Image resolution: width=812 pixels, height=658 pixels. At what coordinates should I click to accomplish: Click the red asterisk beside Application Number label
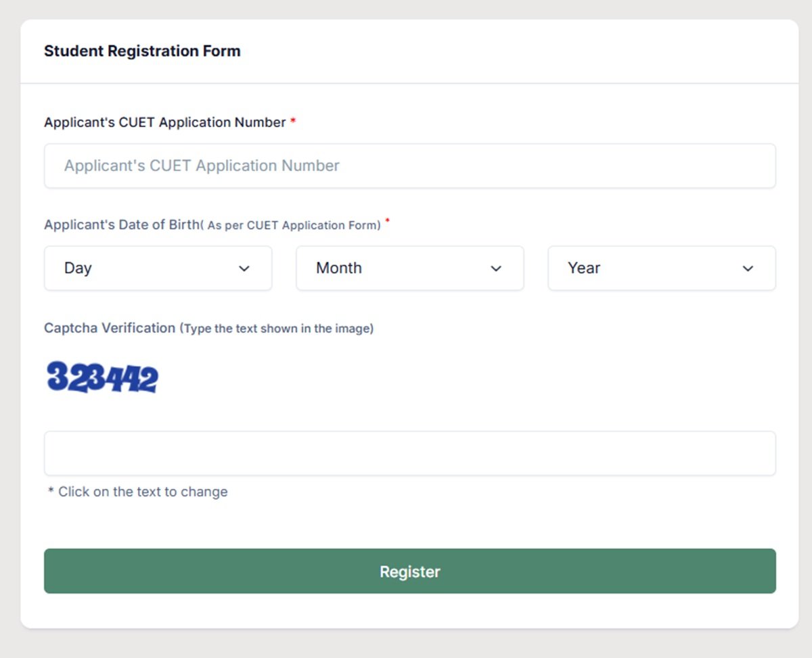(x=293, y=120)
